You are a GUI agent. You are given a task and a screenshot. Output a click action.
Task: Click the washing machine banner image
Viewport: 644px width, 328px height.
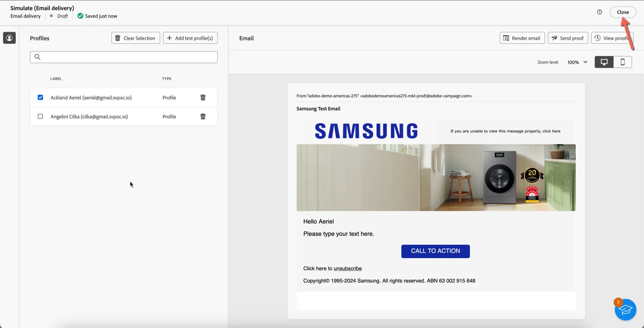436,178
